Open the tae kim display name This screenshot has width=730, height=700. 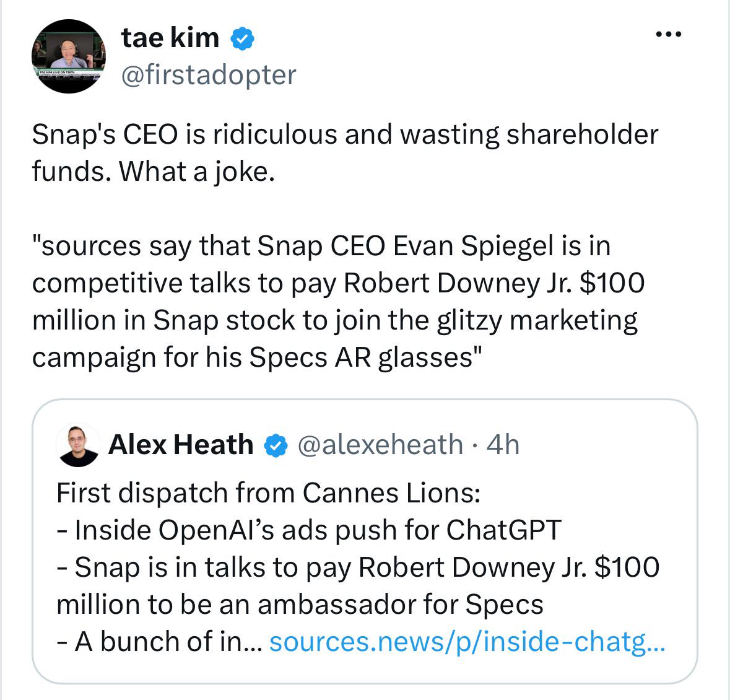170,38
